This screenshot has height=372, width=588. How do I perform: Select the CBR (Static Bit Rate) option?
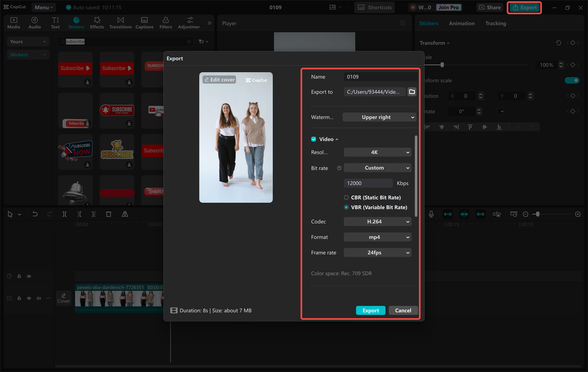(347, 197)
